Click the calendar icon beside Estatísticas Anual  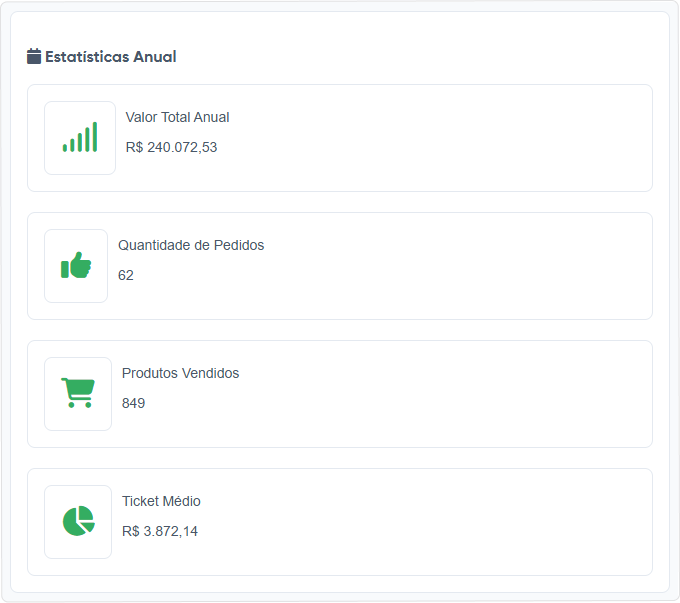click(34, 56)
